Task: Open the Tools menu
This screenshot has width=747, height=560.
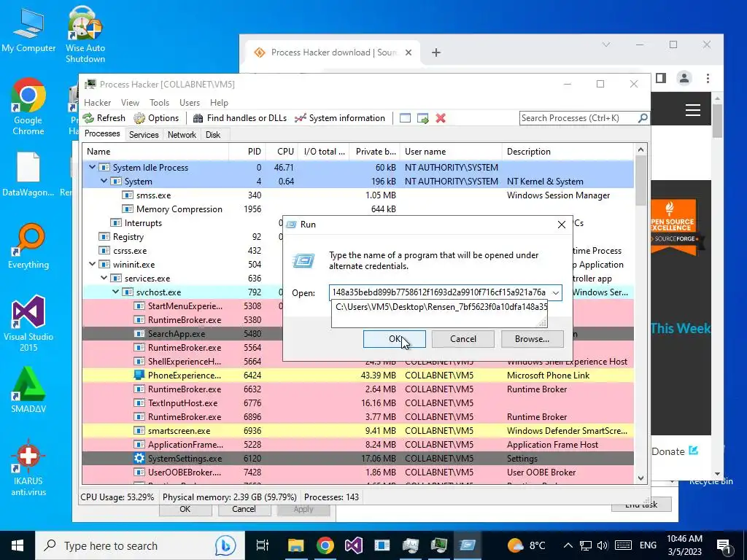Action: 159,102
